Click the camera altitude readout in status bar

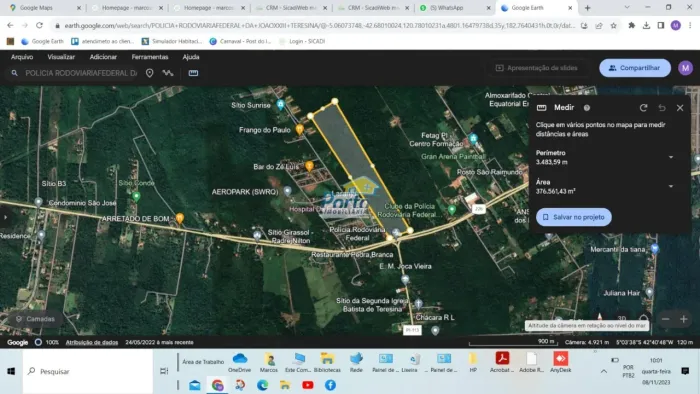pos(587,342)
